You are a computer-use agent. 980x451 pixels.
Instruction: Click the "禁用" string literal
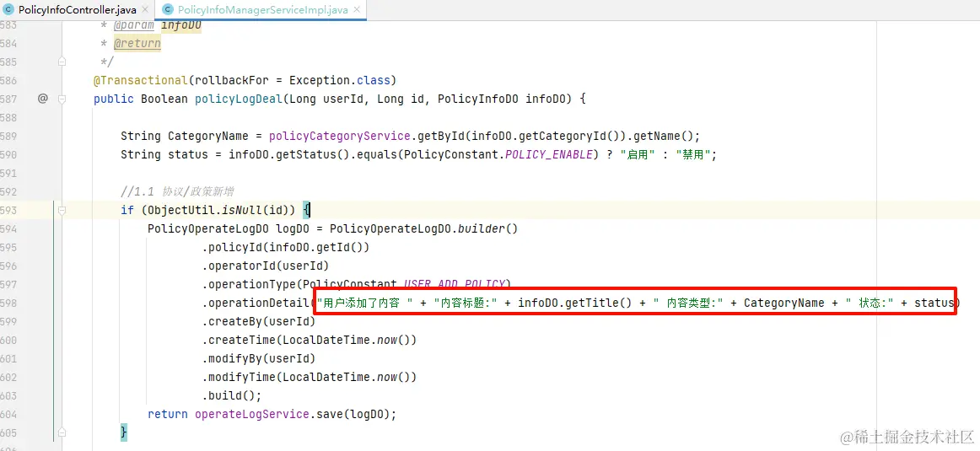pyautogui.click(x=694, y=154)
